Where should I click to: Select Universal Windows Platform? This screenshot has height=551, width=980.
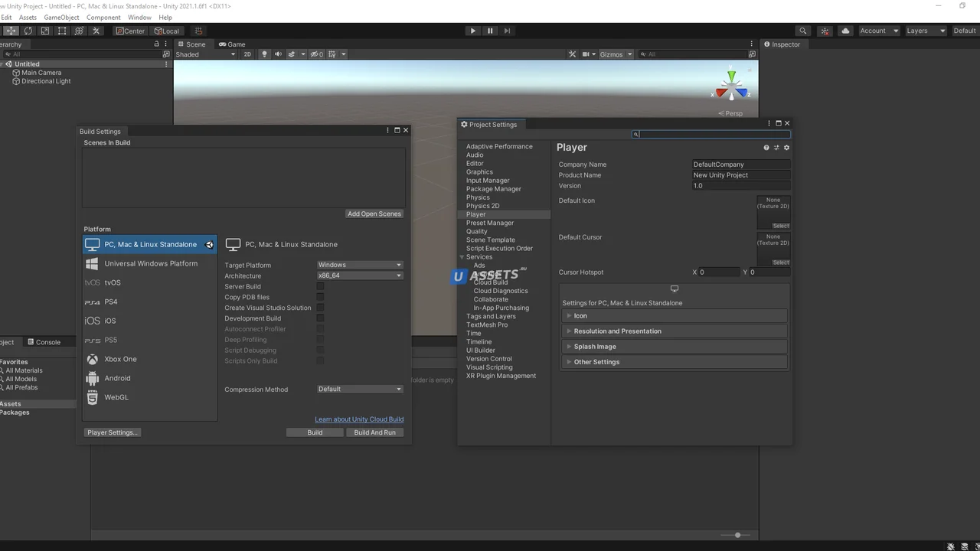click(150, 263)
